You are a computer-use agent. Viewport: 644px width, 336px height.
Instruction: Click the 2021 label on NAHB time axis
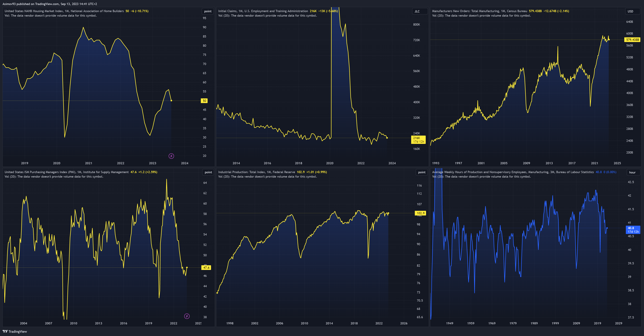[x=89, y=163]
